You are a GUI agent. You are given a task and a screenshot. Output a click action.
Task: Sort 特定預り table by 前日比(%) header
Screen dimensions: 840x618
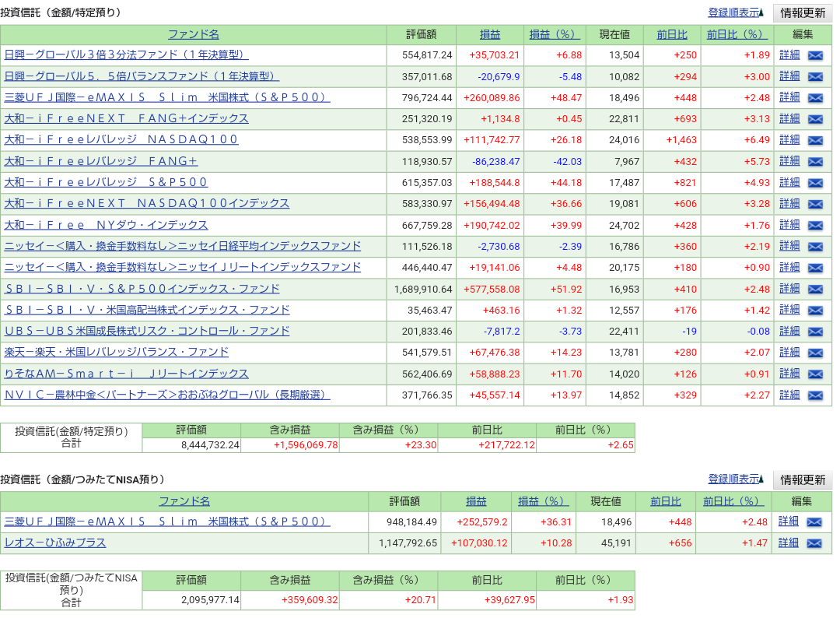[x=737, y=34]
